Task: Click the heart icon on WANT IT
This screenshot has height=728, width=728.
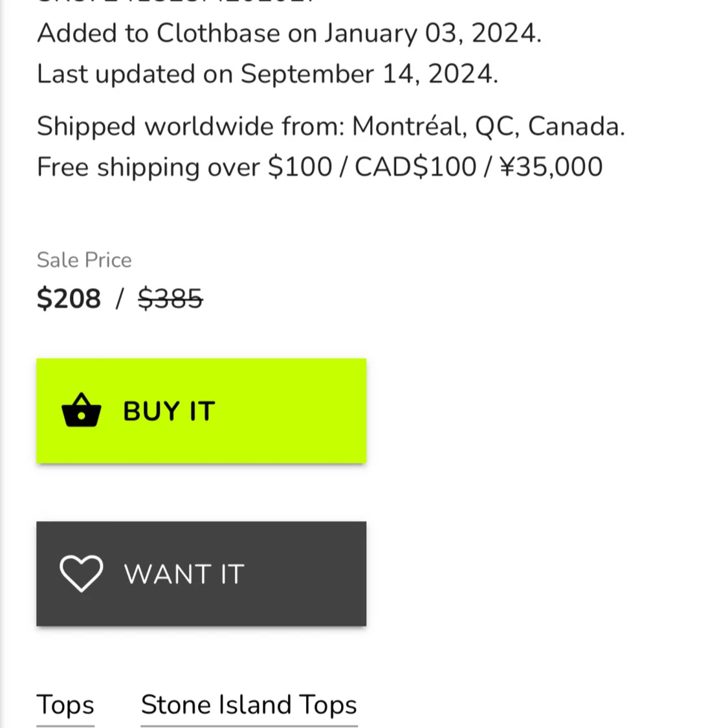Action: (x=82, y=573)
